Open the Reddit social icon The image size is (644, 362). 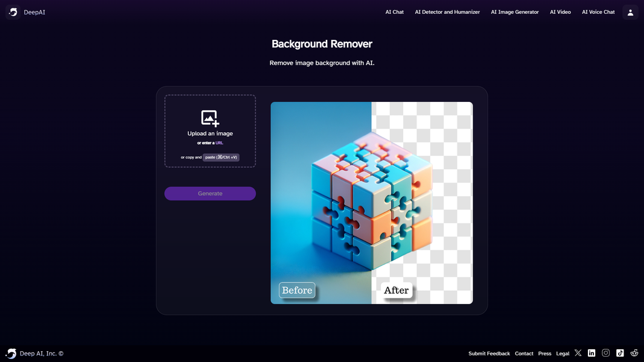[634, 353]
